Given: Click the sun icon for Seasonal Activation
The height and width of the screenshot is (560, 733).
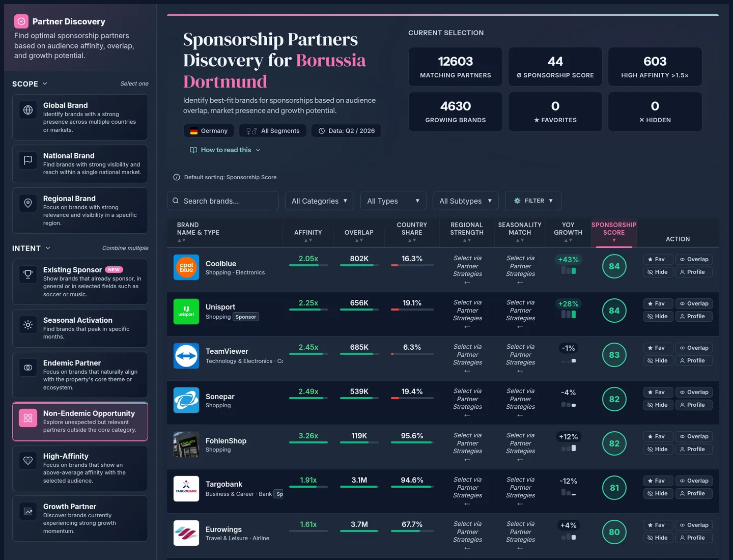Looking at the screenshot, I should pyautogui.click(x=28, y=325).
